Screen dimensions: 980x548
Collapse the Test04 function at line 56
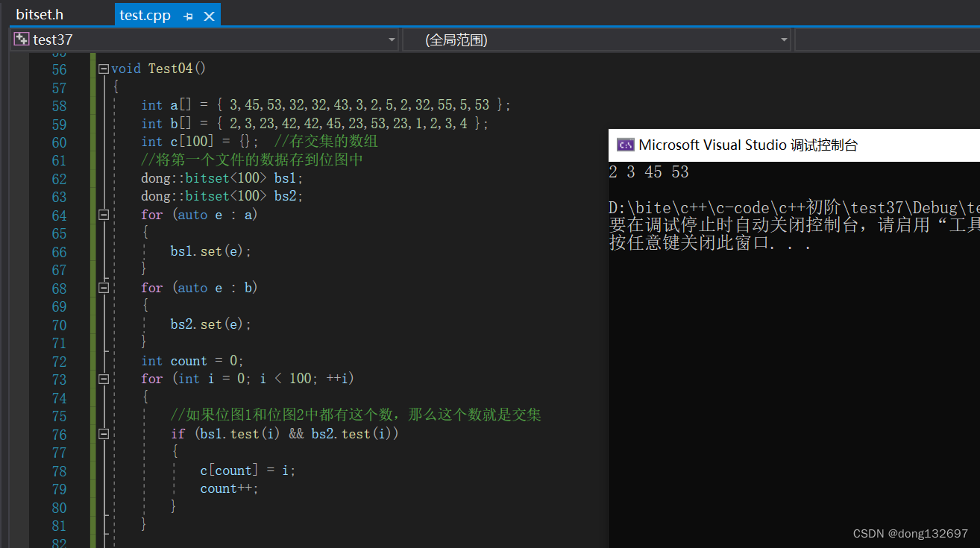[104, 69]
